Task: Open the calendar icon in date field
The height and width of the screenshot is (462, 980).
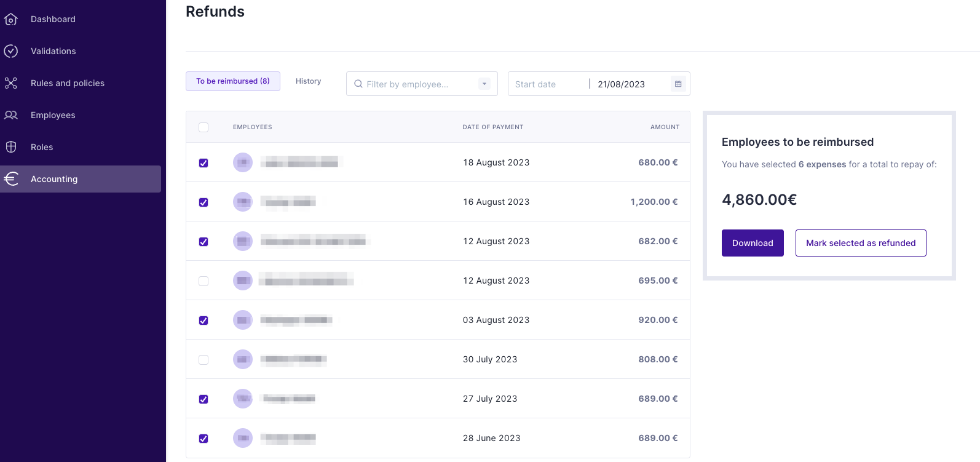Action: coord(678,84)
